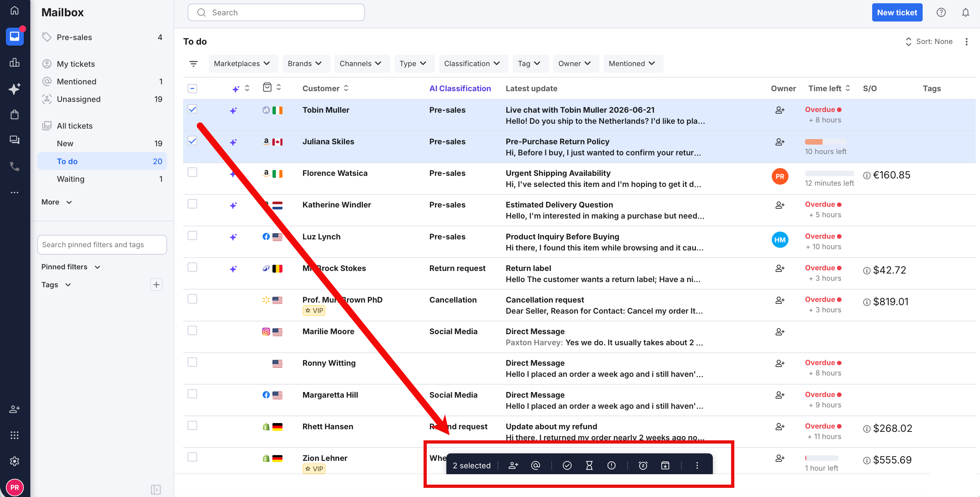Viewport: 980px width, 497px height.
Task: Click Search pinned filters and tags field
Action: 102,245
